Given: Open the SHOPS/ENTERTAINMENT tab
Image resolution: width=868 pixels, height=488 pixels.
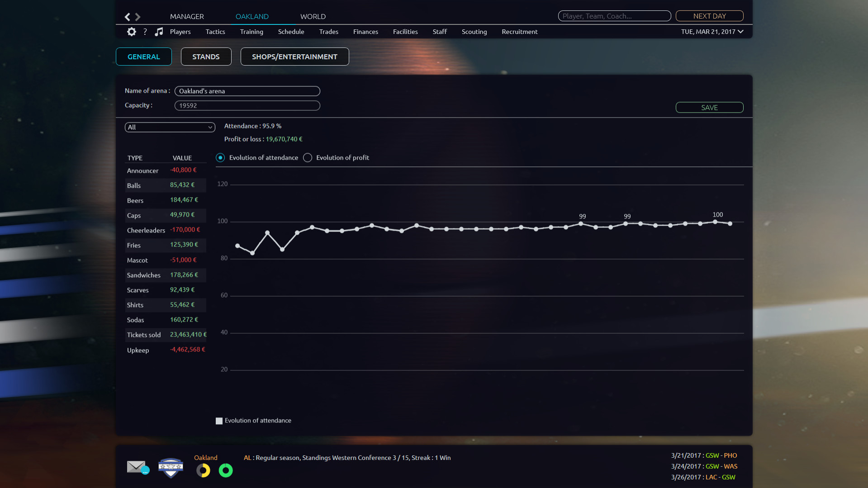Looking at the screenshot, I should pos(294,57).
